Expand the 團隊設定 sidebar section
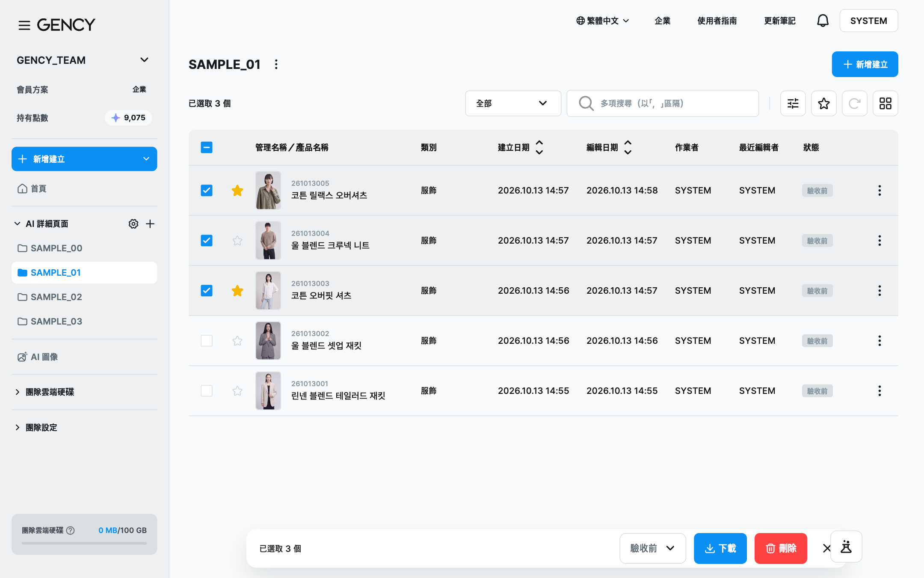 pyautogui.click(x=17, y=428)
